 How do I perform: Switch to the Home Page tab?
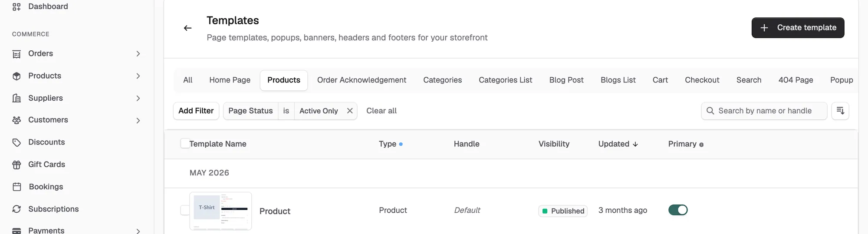[x=230, y=80]
